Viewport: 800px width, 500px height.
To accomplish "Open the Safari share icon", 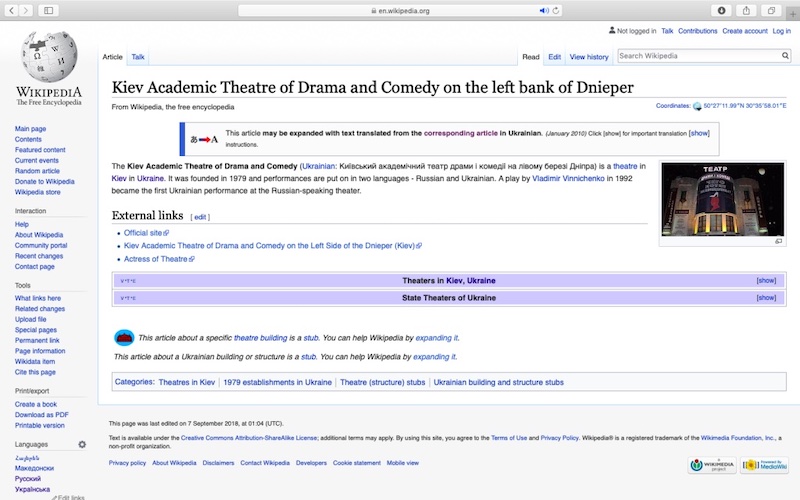I will [x=746, y=10].
